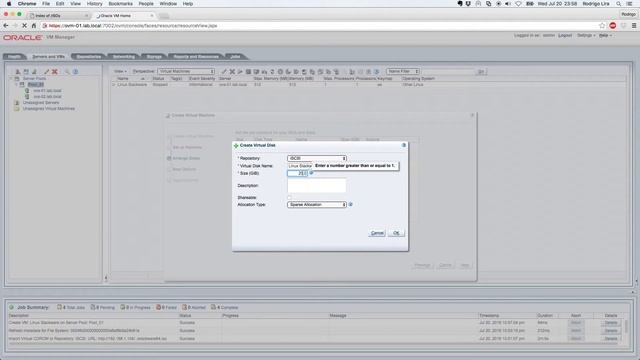The width and height of the screenshot is (640, 360).
Task: Click the stop loading X icon
Action: coord(24,25)
